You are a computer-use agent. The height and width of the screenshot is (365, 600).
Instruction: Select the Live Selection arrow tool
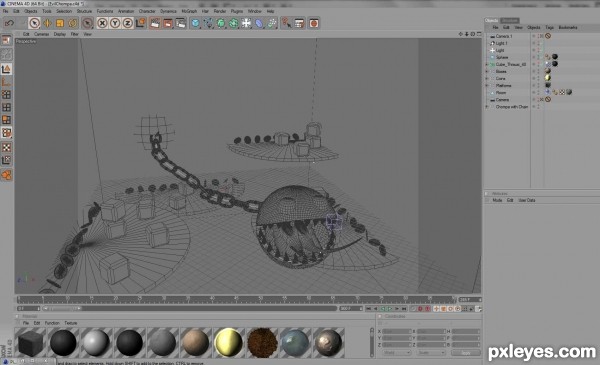pos(34,23)
